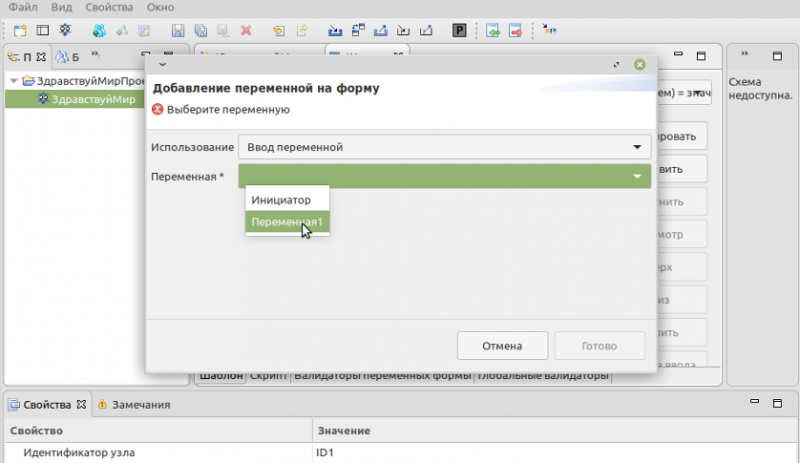800x463 pixels.
Task: Click the outline import-tray toolbar icon
Action: pyautogui.click(x=404, y=31)
